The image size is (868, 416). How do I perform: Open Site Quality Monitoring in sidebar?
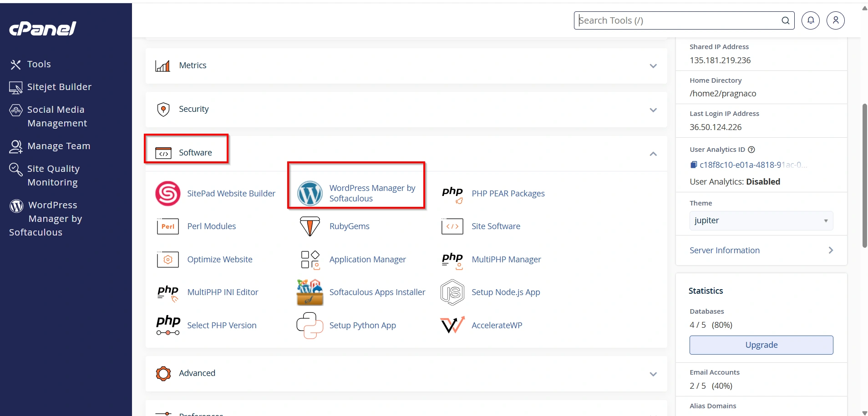(x=53, y=175)
